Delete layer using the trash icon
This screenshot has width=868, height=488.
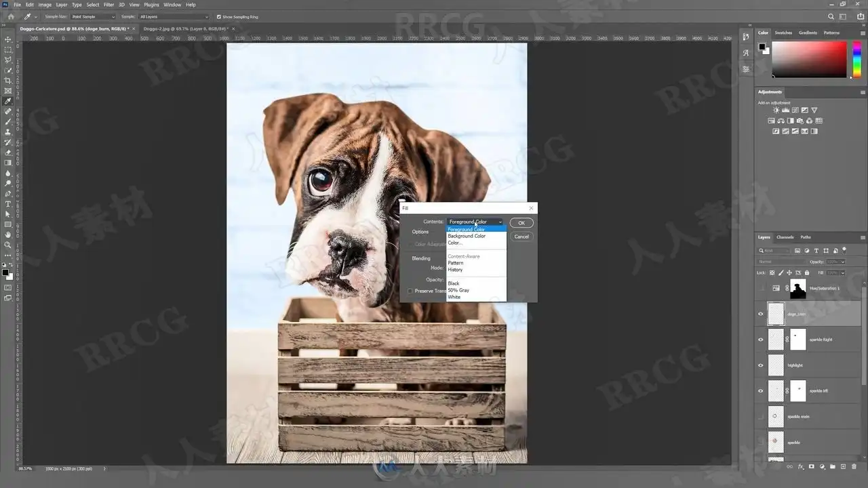854,466
